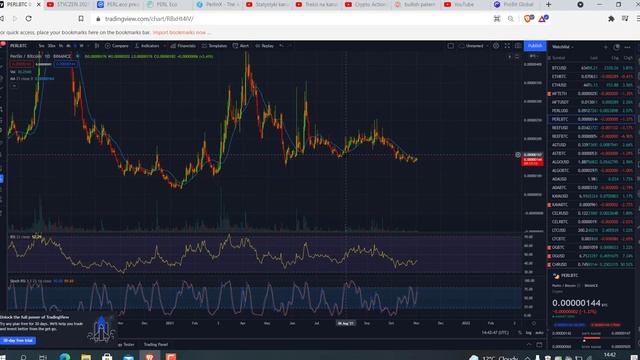Open the Unnamed layout dropdown
Screen dimensions: 640x360
(x=473, y=46)
